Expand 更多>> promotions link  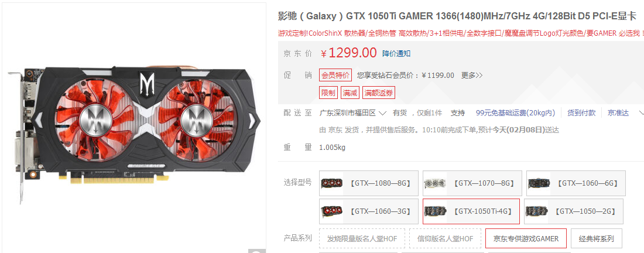(x=472, y=75)
